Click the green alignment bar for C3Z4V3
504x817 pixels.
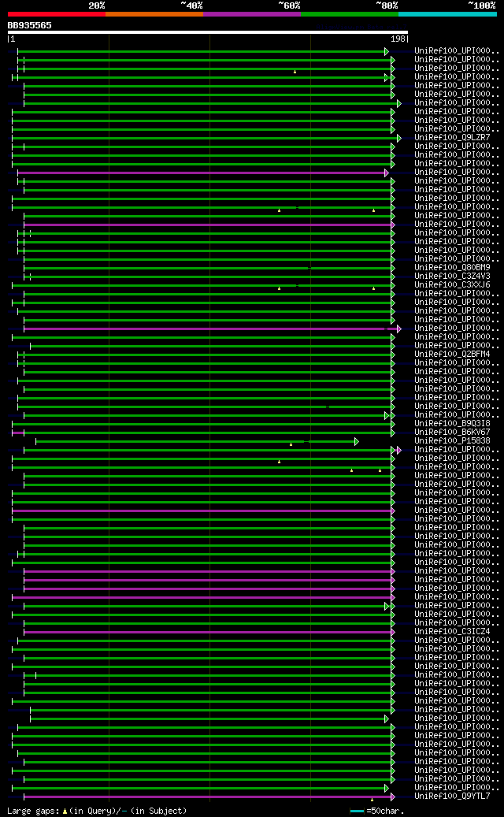tap(207, 277)
